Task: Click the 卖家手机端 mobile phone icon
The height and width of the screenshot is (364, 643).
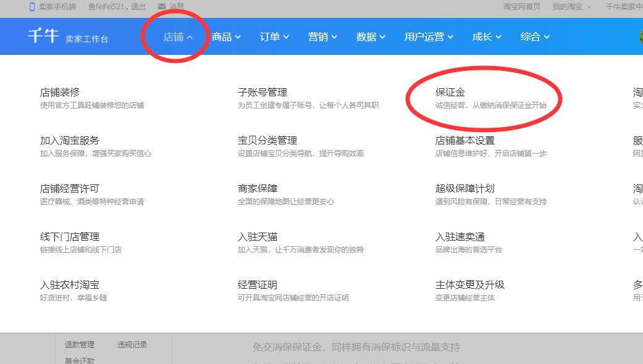Action: click(31, 7)
